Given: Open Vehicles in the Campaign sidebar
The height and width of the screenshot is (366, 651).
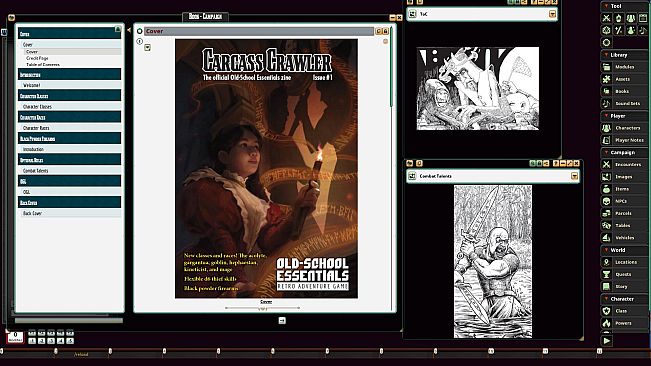Looking at the screenshot, I should coord(624,238).
